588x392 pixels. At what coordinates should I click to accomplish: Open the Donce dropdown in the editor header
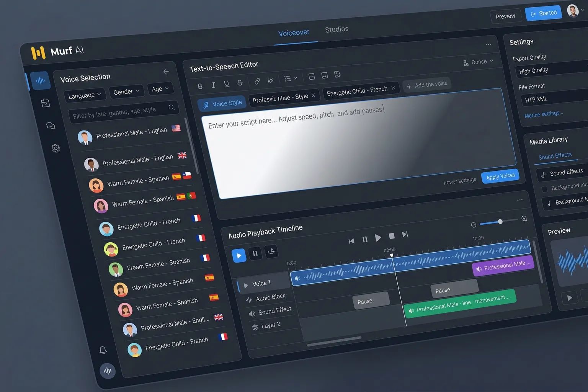click(479, 62)
